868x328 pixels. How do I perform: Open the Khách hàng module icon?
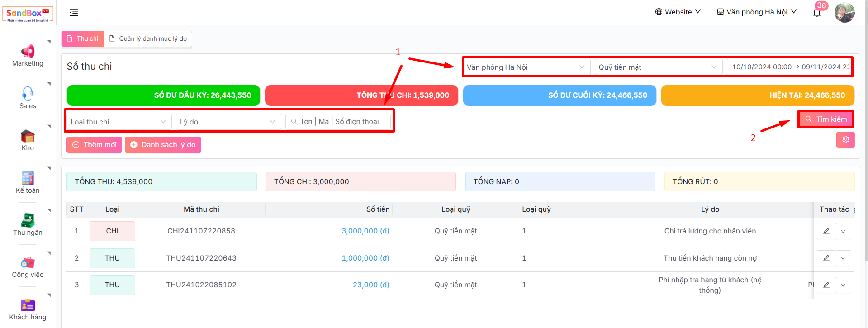28,305
